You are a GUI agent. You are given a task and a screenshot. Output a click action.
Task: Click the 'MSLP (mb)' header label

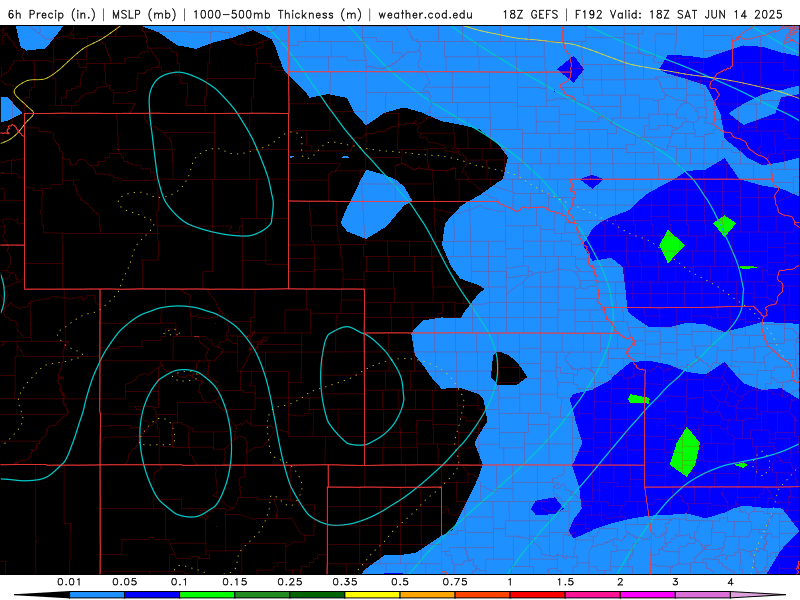144,14
